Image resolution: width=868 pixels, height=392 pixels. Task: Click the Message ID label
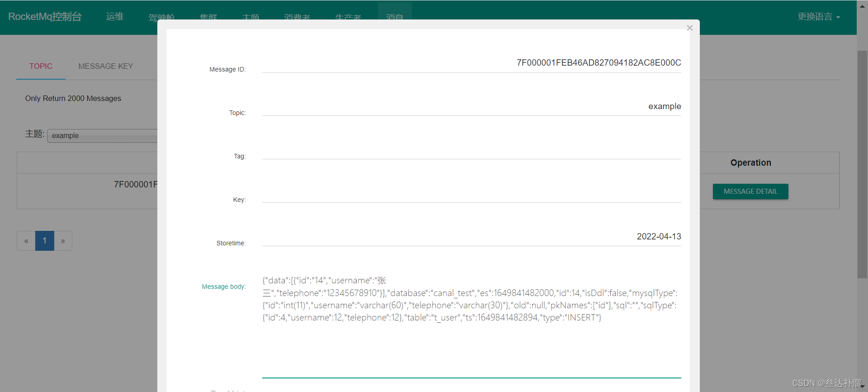tap(227, 69)
